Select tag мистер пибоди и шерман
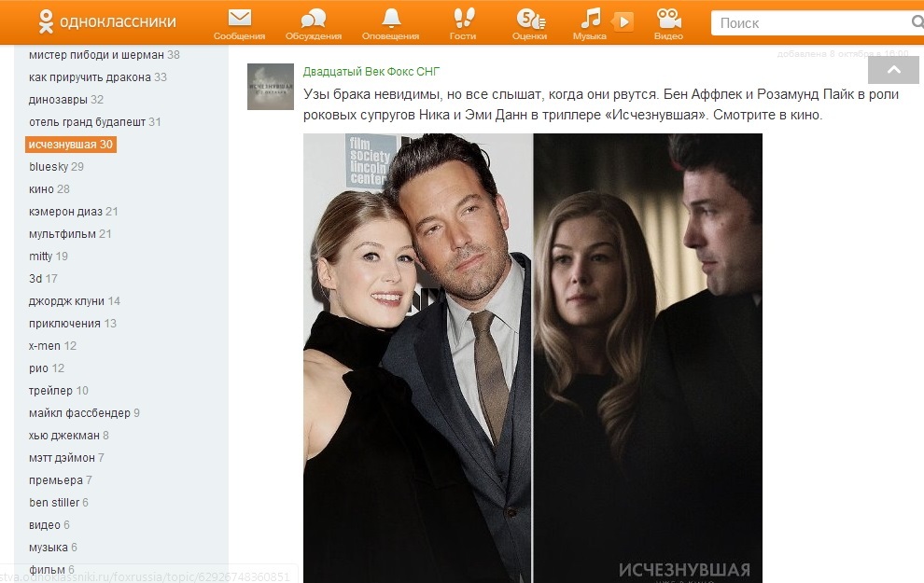The image size is (924, 583). tap(105, 55)
